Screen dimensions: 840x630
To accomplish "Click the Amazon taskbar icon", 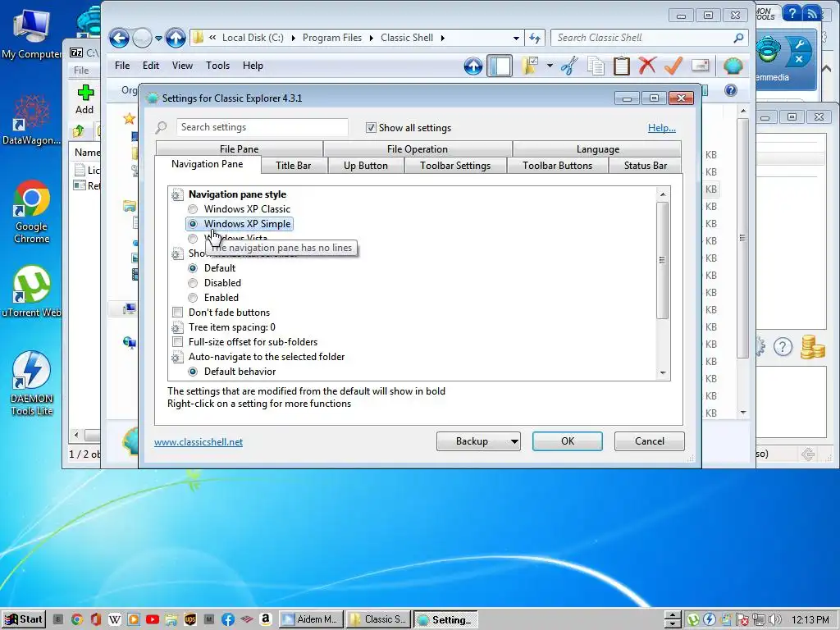I will tap(265, 620).
